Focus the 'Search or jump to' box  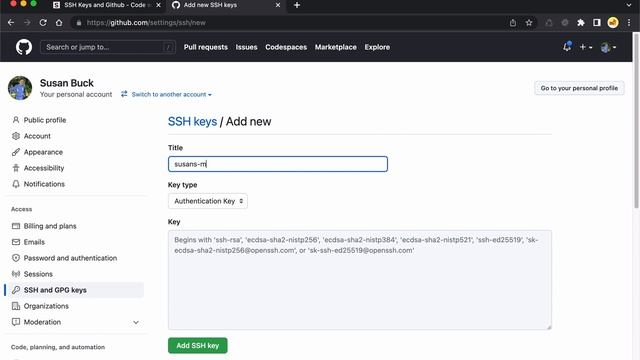point(108,47)
